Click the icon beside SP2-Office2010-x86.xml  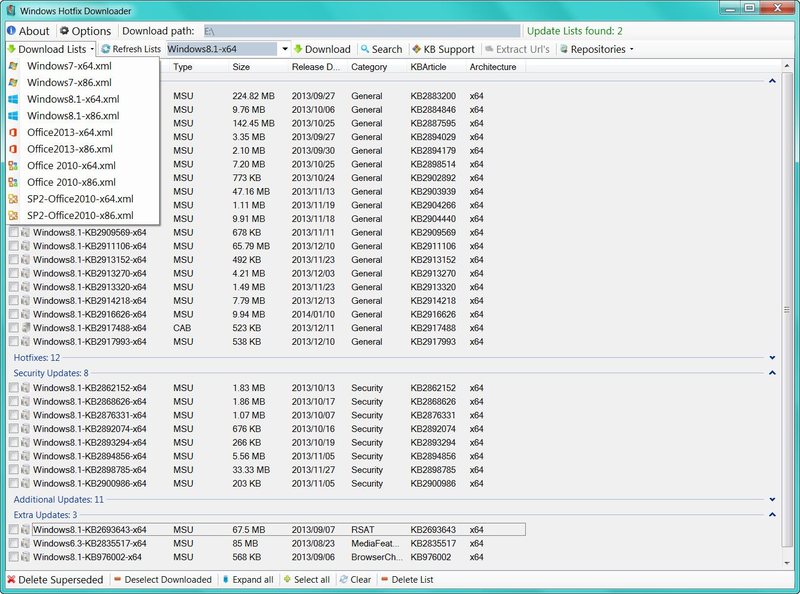tap(13, 215)
